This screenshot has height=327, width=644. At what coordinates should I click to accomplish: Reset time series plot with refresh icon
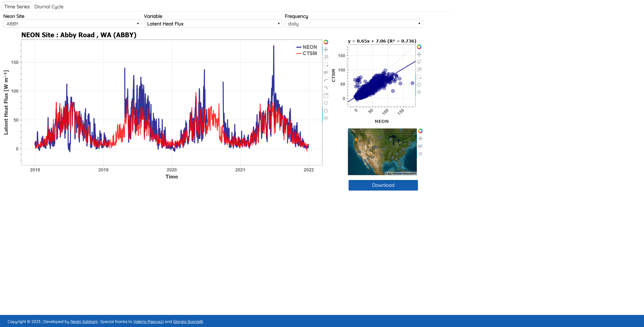coord(326,103)
